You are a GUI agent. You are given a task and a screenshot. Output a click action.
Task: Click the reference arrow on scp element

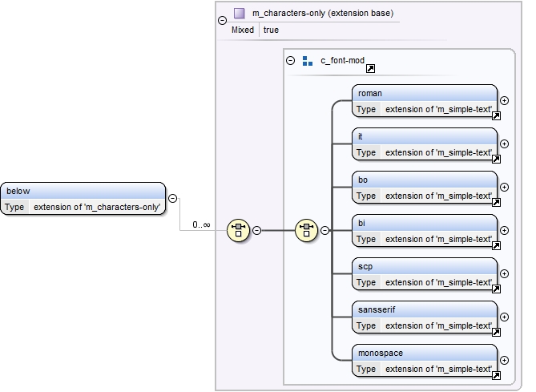[496, 289]
